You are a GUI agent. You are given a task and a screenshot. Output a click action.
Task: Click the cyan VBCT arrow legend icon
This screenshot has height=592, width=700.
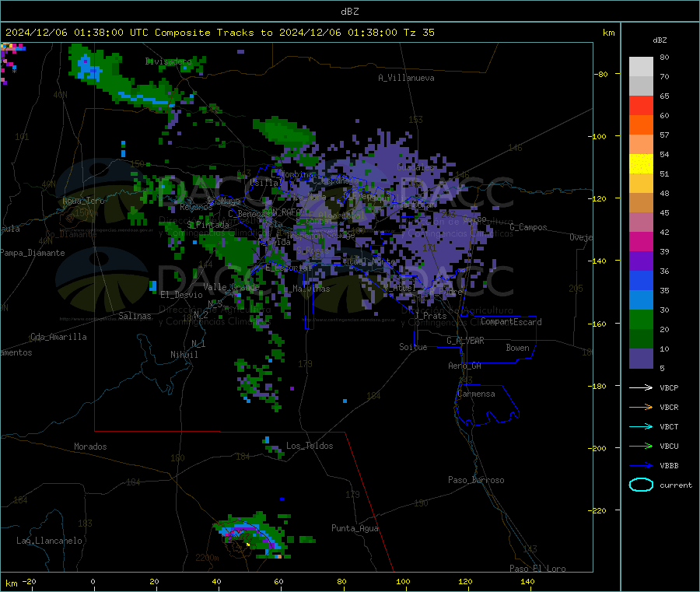pos(641,427)
